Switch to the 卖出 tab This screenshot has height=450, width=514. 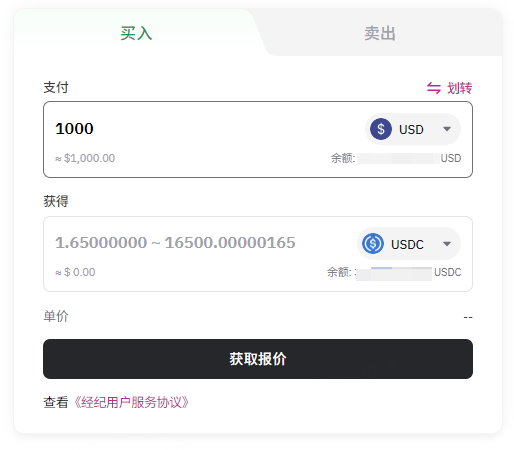click(380, 33)
